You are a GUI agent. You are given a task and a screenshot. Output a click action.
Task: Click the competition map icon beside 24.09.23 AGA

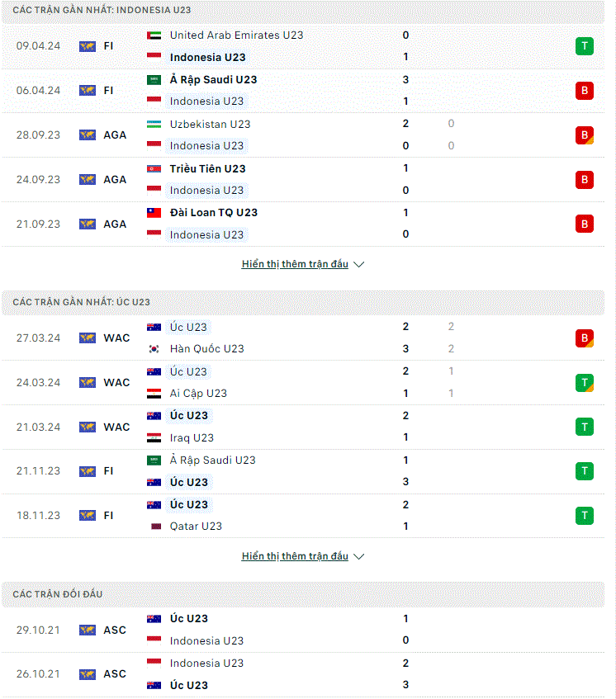88,180
